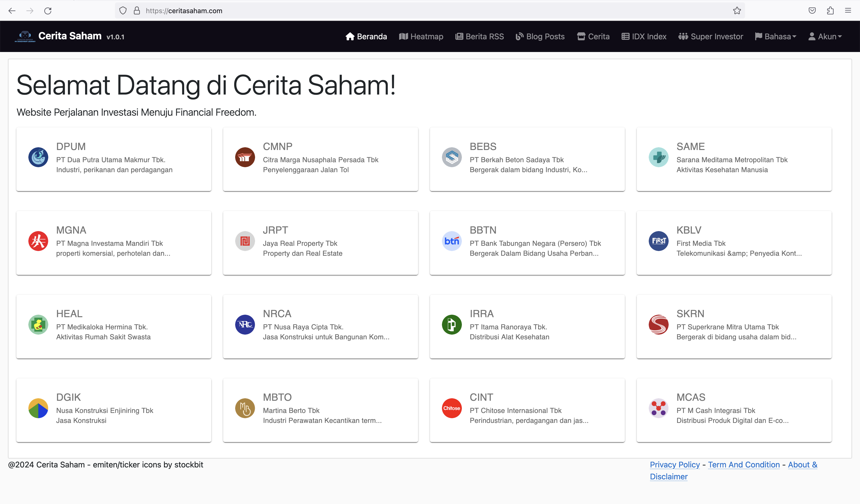Open the Berita RSS menu item
The image size is (860, 504).
[x=480, y=37]
